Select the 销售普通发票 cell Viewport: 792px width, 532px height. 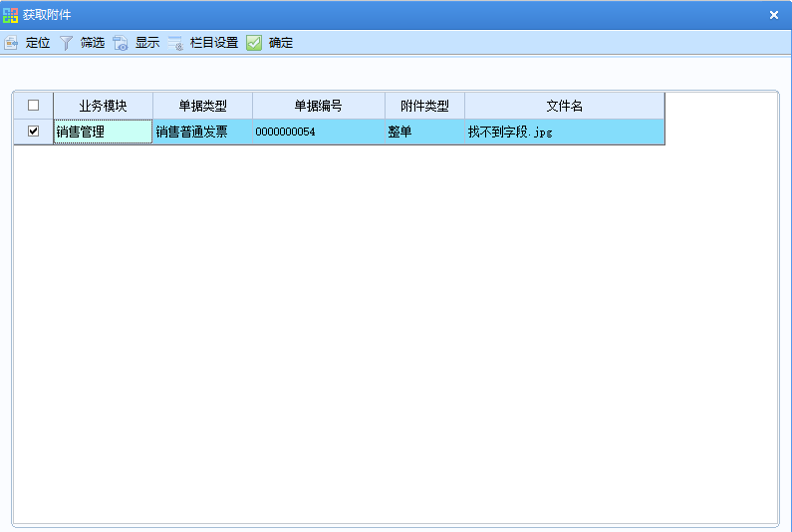pos(202,132)
